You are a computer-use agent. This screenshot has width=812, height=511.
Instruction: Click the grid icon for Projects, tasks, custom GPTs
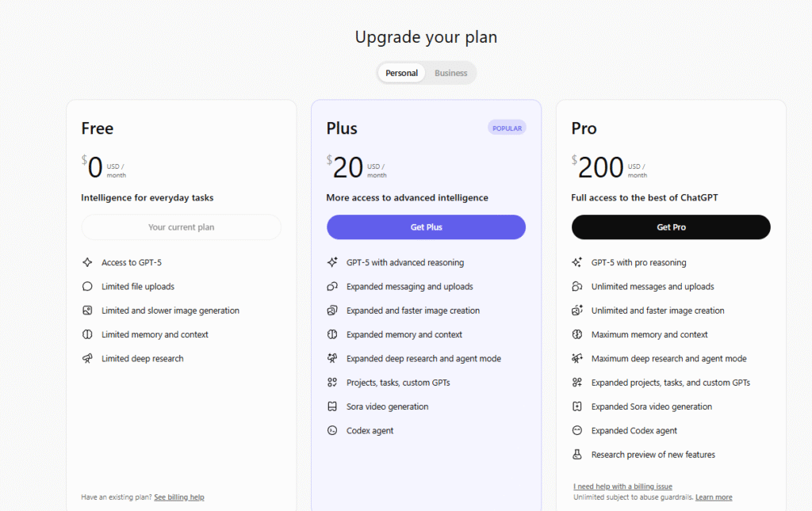tap(332, 383)
